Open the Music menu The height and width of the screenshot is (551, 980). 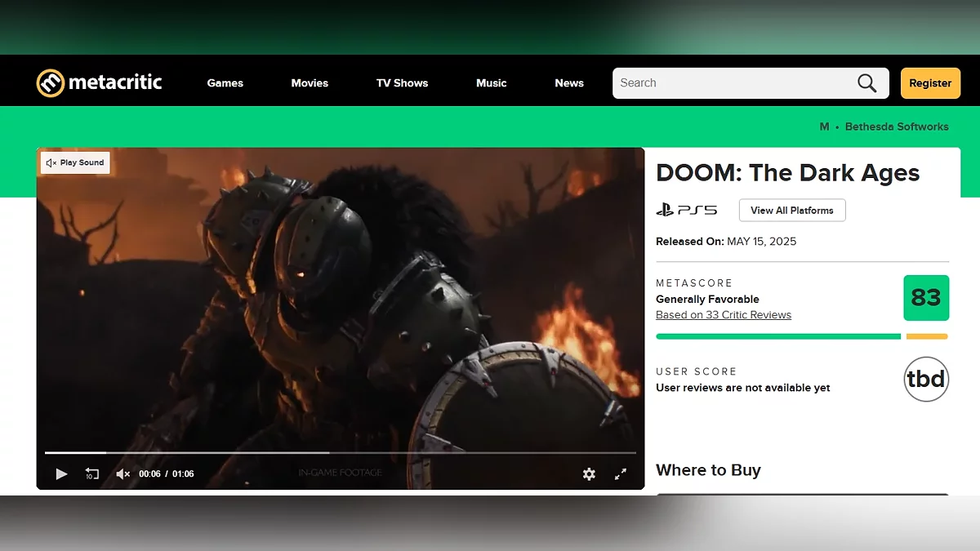[x=492, y=83]
